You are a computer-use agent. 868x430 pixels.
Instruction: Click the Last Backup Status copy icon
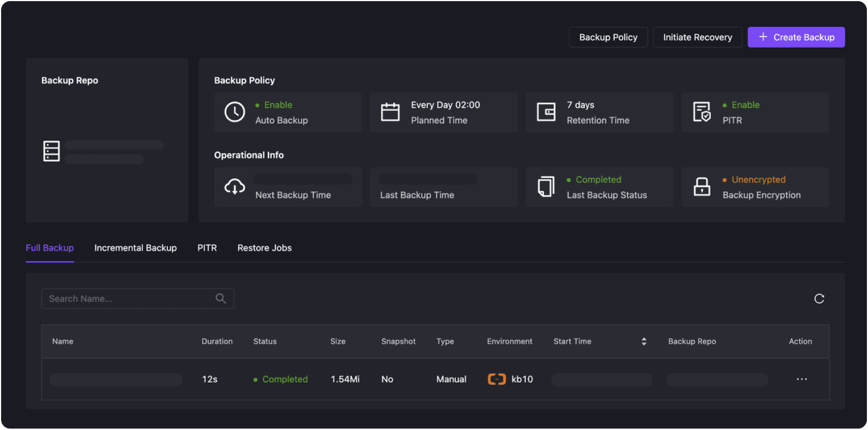point(546,187)
